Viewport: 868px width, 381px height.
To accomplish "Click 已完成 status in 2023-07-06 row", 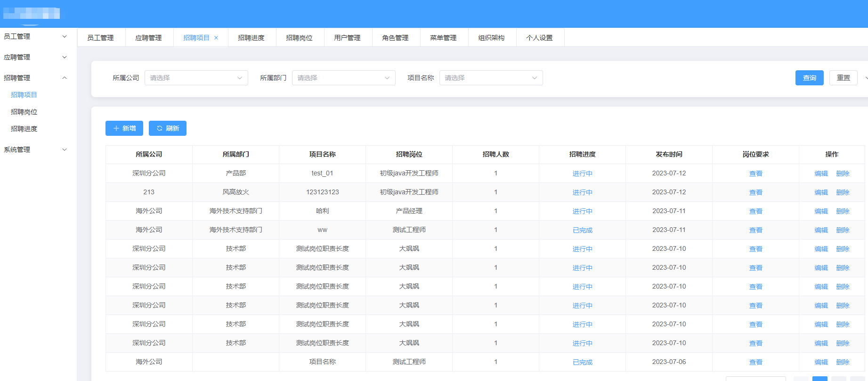I will pyautogui.click(x=583, y=362).
